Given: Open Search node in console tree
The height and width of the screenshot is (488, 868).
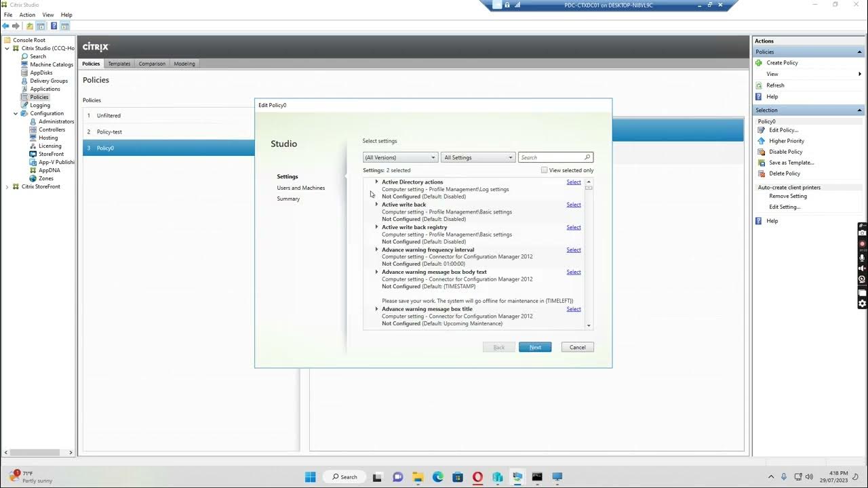Looking at the screenshot, I should coord(38,56).
